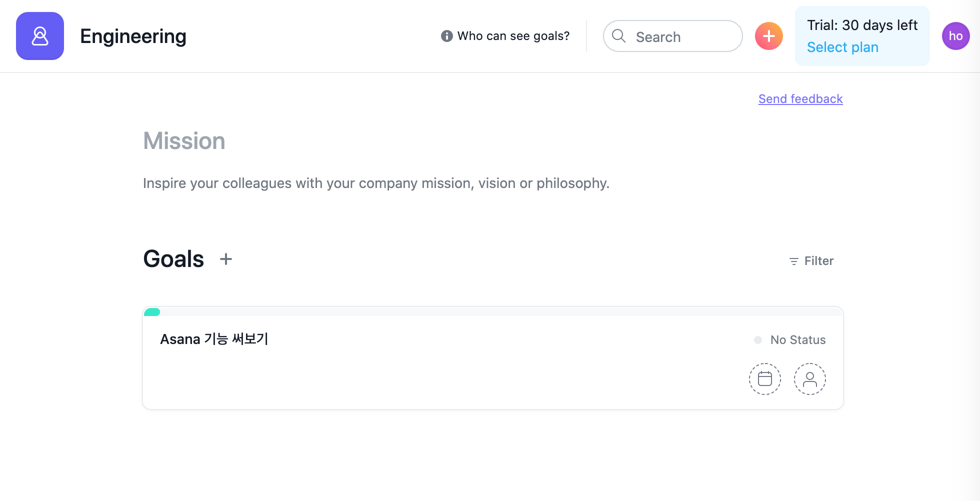
Task: Click the magnifier icon in Search
Action: click(x=619, y=36)
